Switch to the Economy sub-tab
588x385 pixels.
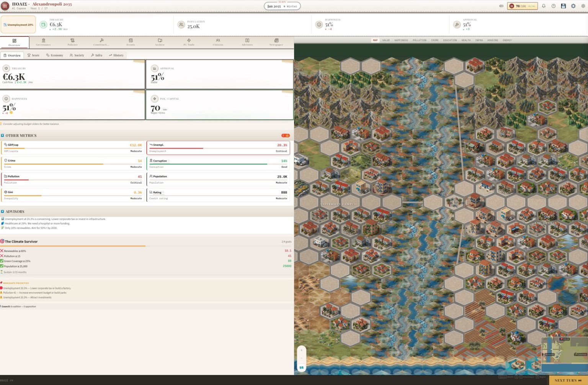55,55
